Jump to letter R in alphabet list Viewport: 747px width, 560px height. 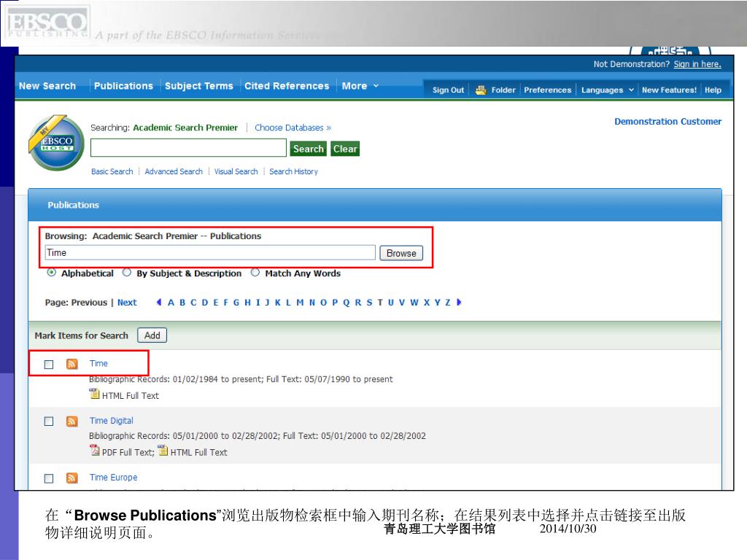[x=357, y=303]
